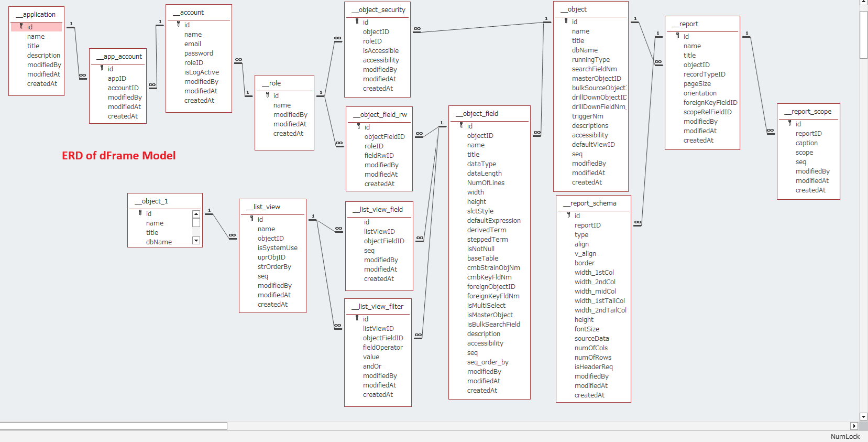This screenshot has width=868, height=442.
Task: Click the scroll-down arrow in __object_1 table
Action: click(196, 241)
